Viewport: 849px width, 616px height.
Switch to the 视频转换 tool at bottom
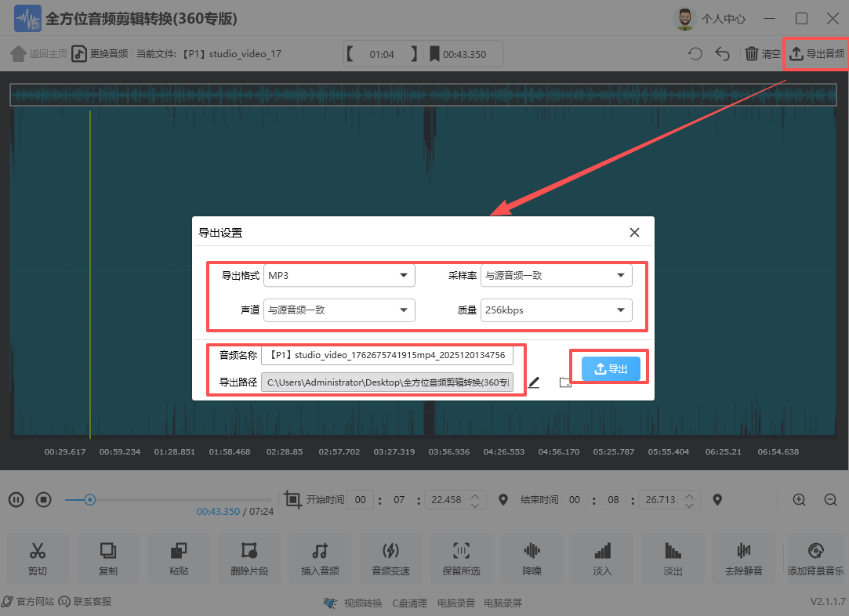pos(365,601)
